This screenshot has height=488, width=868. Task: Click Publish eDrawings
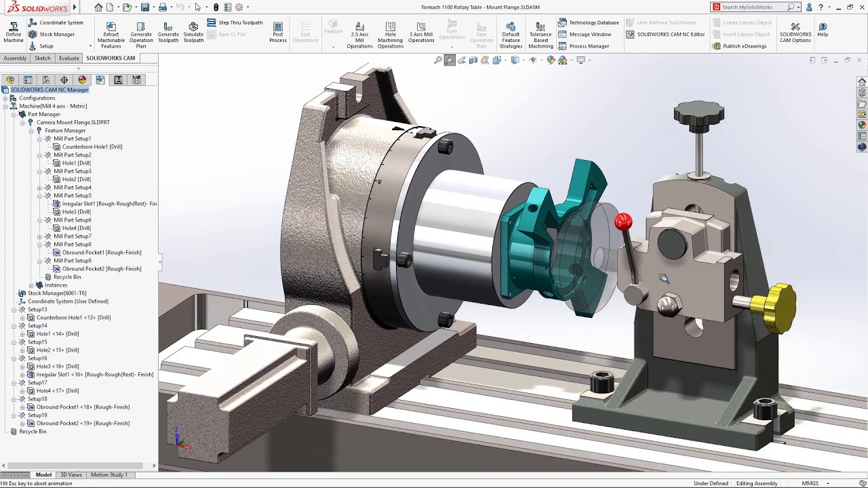coord(740,46)
